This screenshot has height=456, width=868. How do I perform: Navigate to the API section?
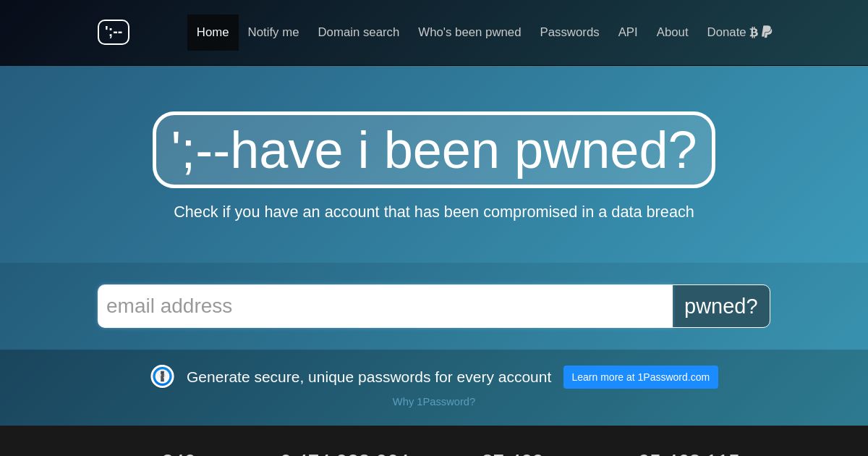[x=628, y=33]
